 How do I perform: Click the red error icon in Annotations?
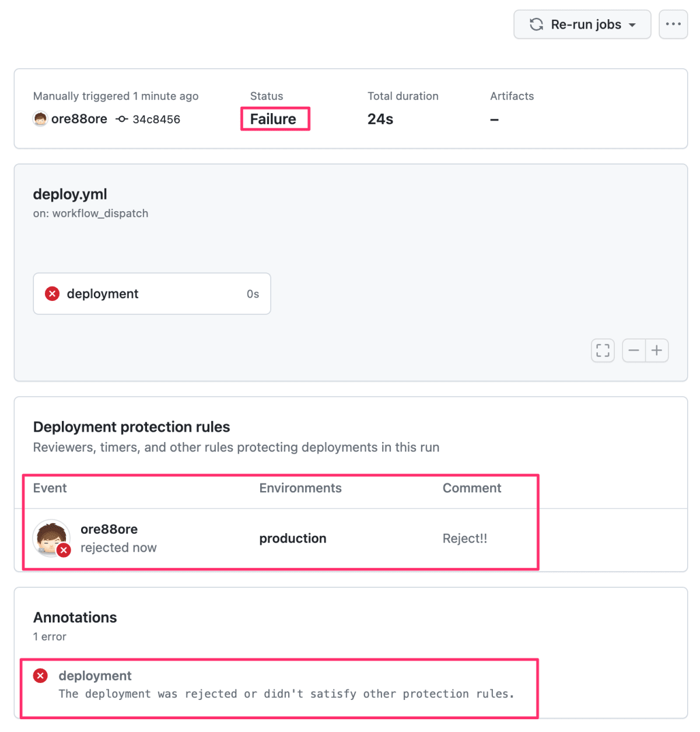[40, 676]
